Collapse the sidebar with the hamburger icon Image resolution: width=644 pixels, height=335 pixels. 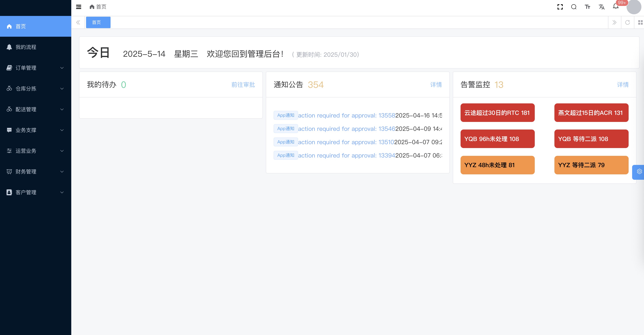(x=78, y=7)
